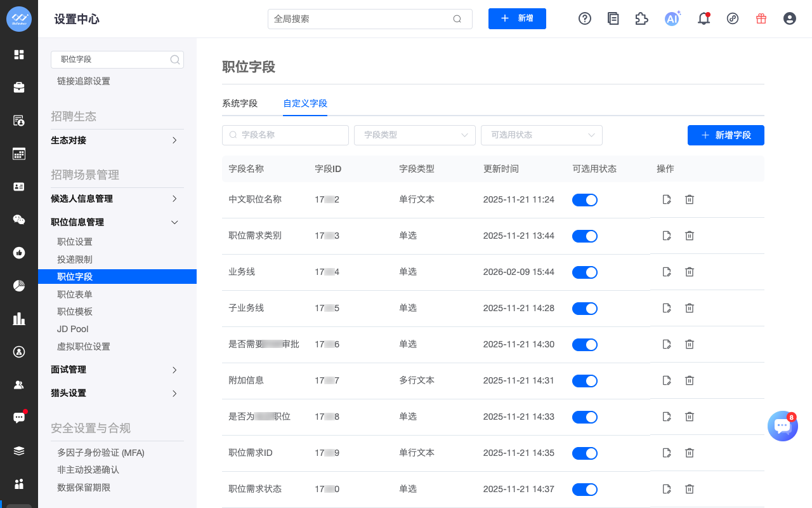Open the user account avatar icon
This screenshot has height=508, width=812.
790,18
